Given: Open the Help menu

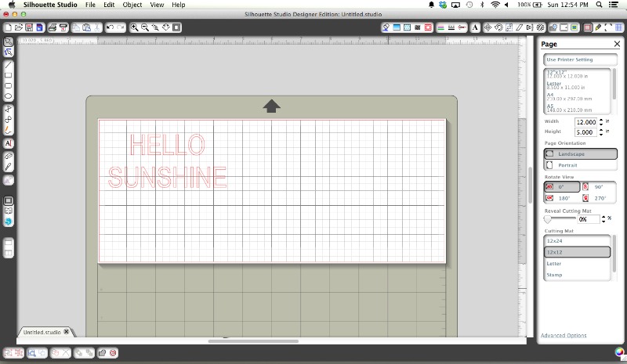Looking at the screenshot, I should tap(179, 5).
